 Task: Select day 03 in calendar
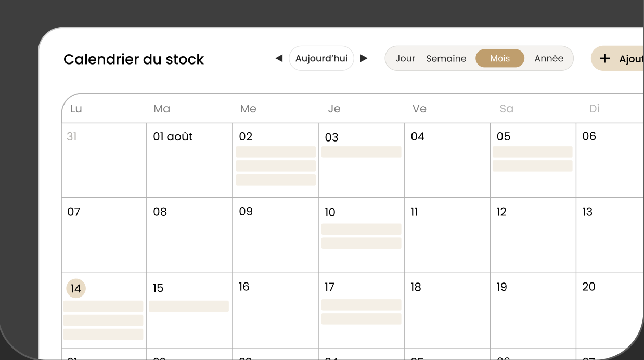(331, 137)
